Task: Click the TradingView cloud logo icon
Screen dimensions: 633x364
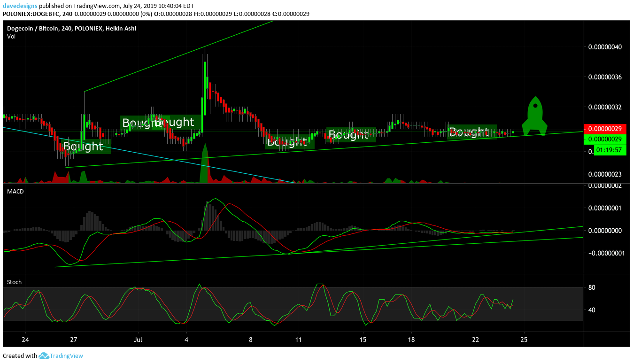Action: pos(44,356)
